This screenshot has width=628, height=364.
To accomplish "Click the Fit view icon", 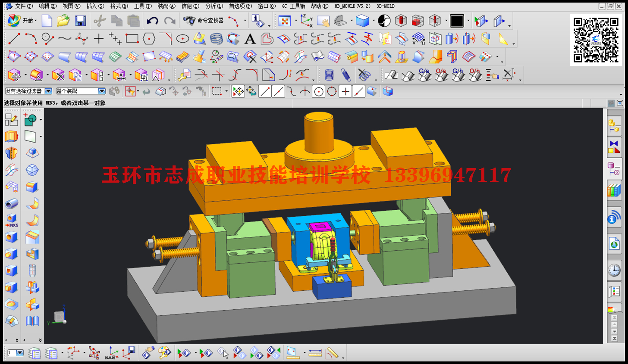I will click(x=285, y=21).
